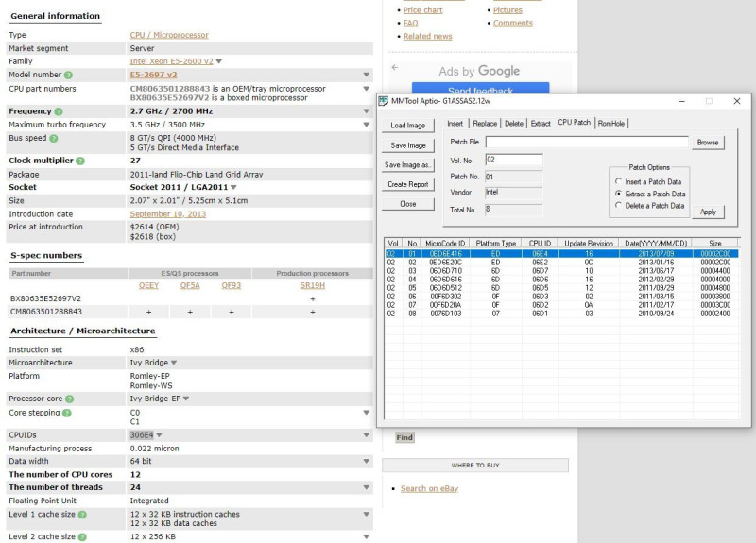Select microcode row 06D6D710 in the table
This screenshot has width=756, height=543.
(561, 271)
